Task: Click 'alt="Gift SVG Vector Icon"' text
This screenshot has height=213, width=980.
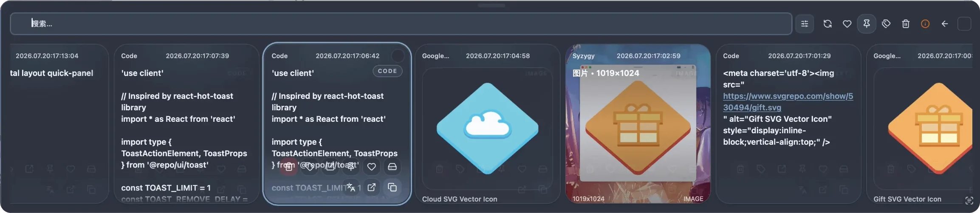Action: tap(780, 119)
